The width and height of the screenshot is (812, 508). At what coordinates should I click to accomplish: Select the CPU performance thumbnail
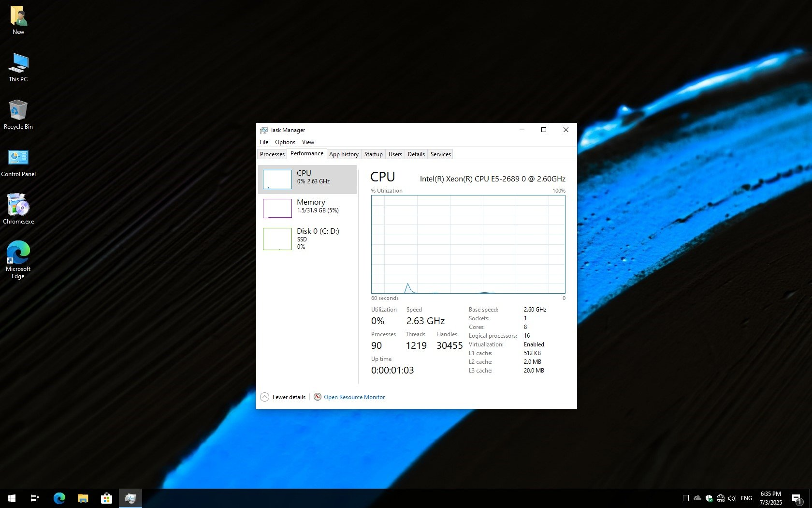coord(277,179)
